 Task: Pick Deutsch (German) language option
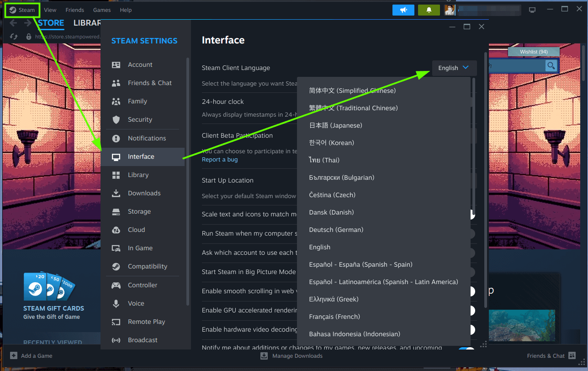(x=384, y=230)
